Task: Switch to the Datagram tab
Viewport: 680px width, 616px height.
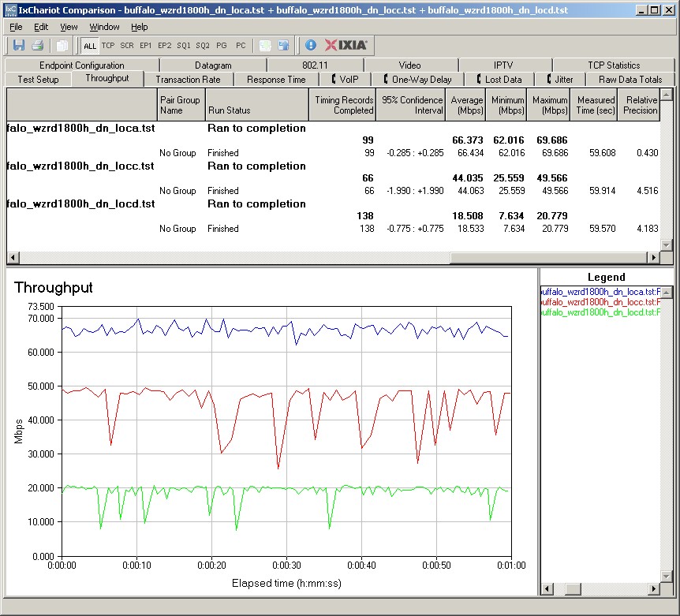Action: (213, 65)
